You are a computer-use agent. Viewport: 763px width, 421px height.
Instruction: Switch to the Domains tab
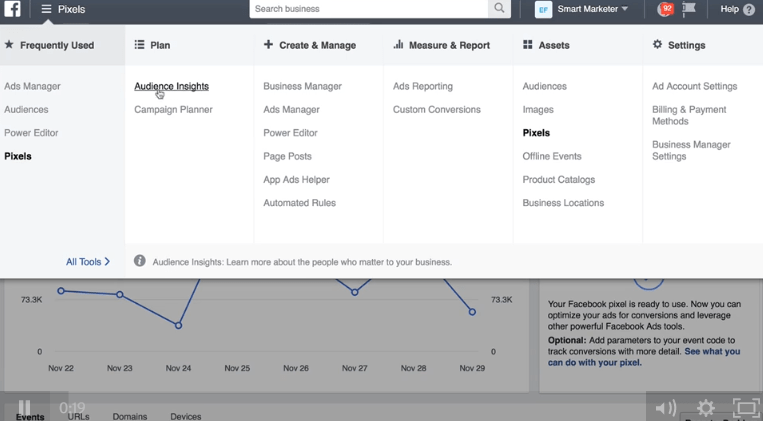click(x=130, y=417)
